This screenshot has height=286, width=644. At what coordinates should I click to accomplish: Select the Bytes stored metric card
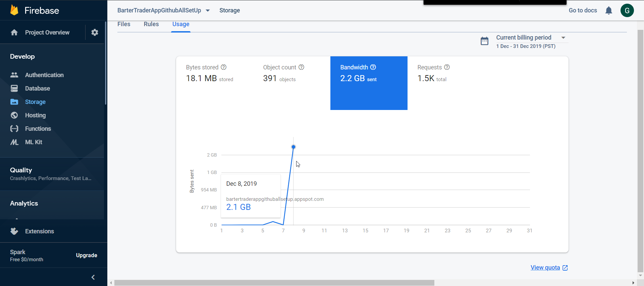(x=215, y=83)
